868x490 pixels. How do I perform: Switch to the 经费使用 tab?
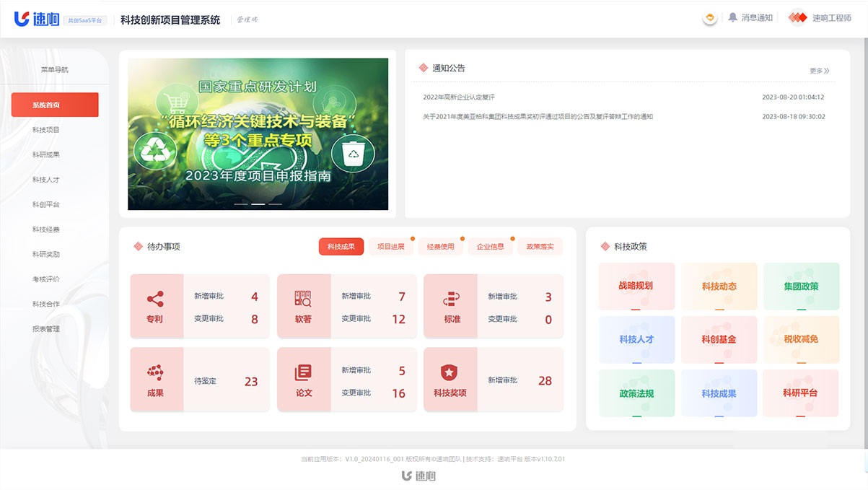point(440,247)
